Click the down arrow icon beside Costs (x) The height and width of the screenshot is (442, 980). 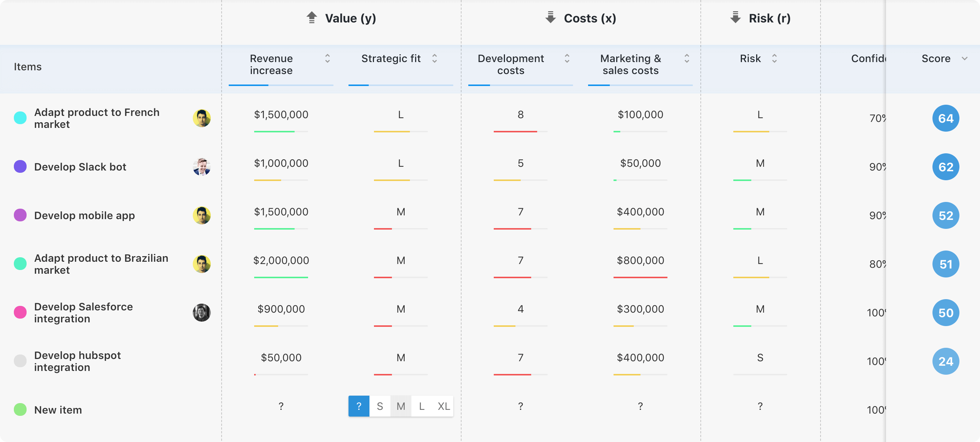point(551,18)
